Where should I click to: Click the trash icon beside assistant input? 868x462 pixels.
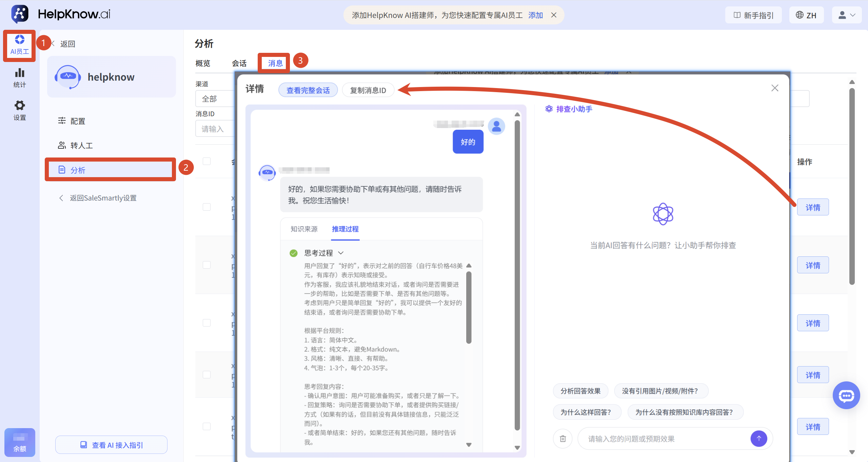[x=563, y=439]
